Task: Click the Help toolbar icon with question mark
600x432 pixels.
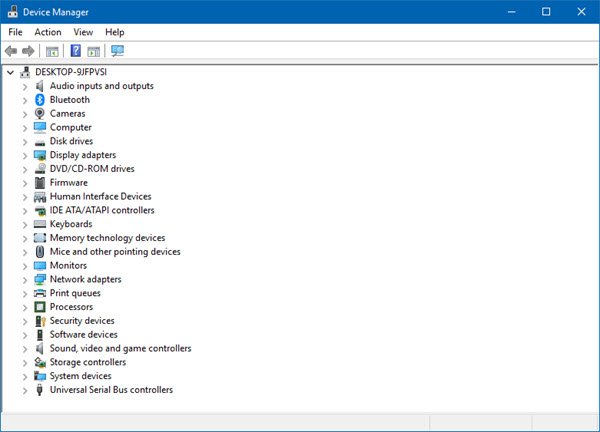Action: click(x=75, y=51)
